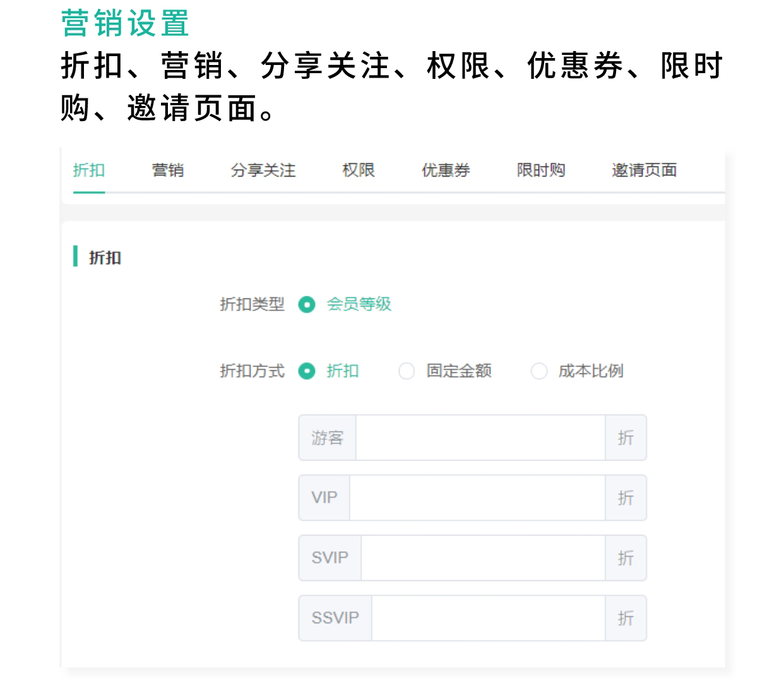This screenshot has width=784, height=692.
Task: Click the 折 suffix on the 游客 row
Action: point(626,438)
